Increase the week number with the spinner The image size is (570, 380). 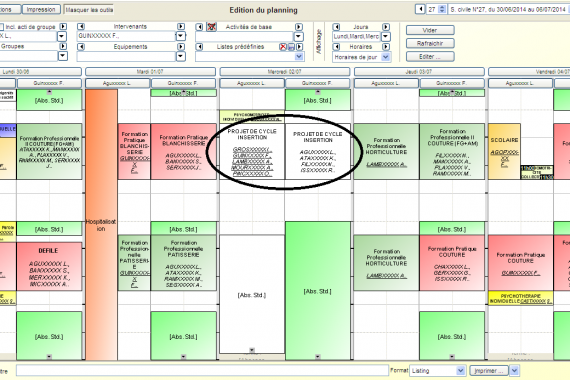(x=442, y=7)
